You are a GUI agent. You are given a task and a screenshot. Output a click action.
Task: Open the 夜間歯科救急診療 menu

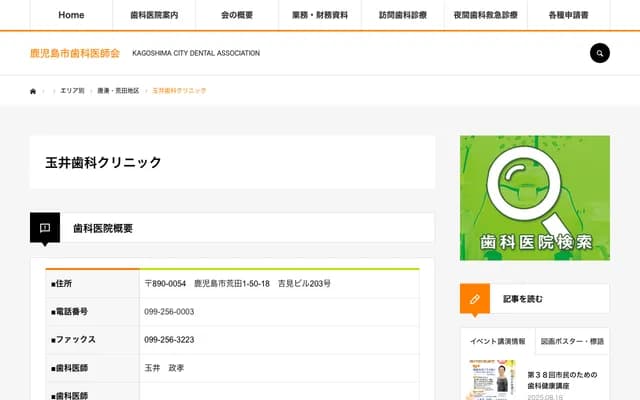coord(486,15)
